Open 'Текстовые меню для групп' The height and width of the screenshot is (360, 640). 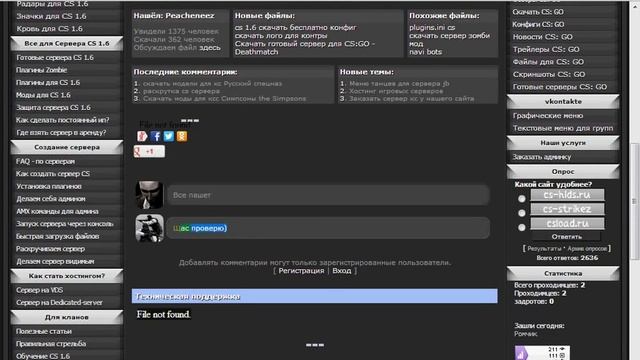563,128
